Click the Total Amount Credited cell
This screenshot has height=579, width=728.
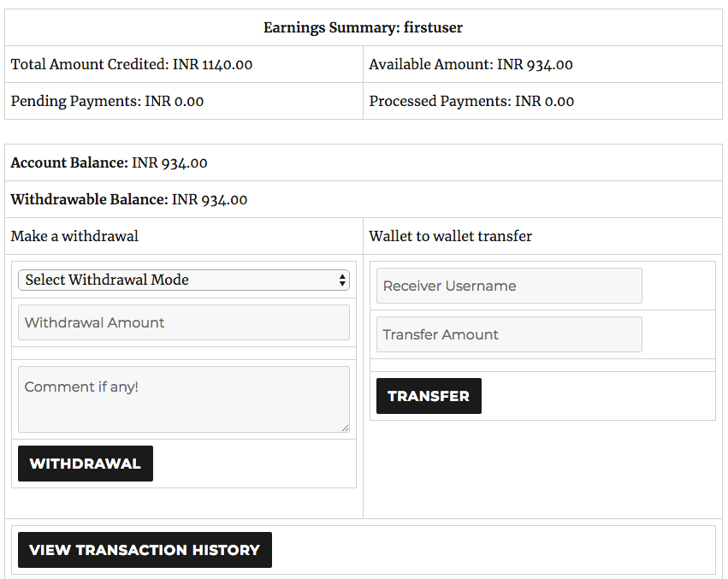(x=184, y=64)
